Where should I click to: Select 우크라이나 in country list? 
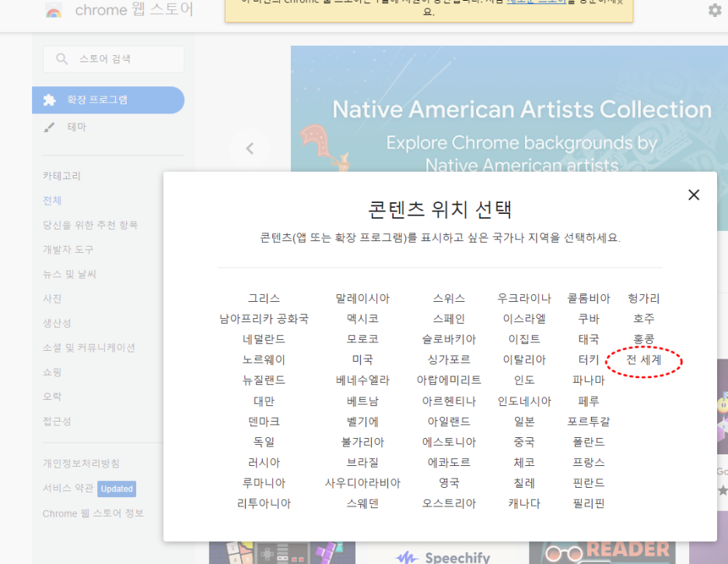(524, 299)
